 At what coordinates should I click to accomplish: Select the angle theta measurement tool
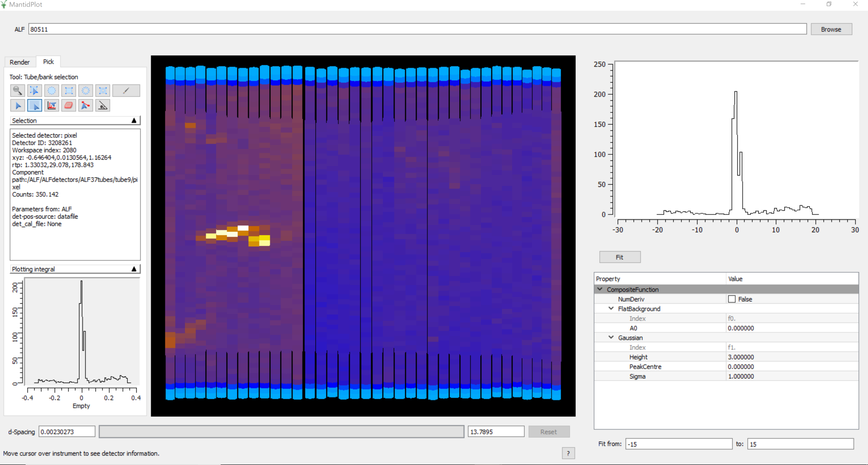pyautogui.click(x=103, y=106)
